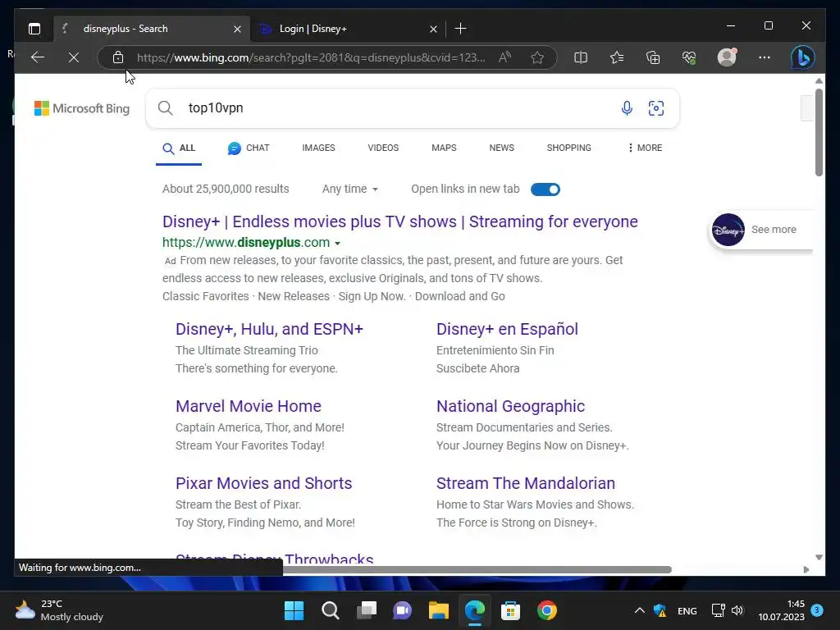Switch to IMAGES results
Viewport: 840px width, 630px height.
(318, 148)
